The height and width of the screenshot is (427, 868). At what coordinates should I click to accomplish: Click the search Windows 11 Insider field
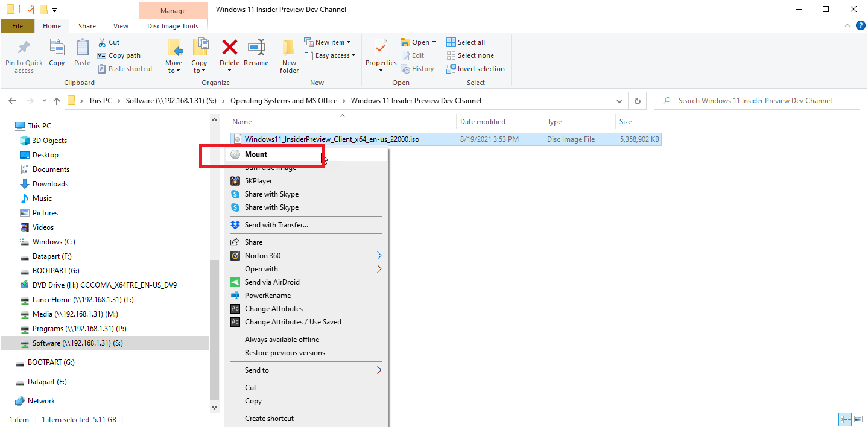pos(756,101)
